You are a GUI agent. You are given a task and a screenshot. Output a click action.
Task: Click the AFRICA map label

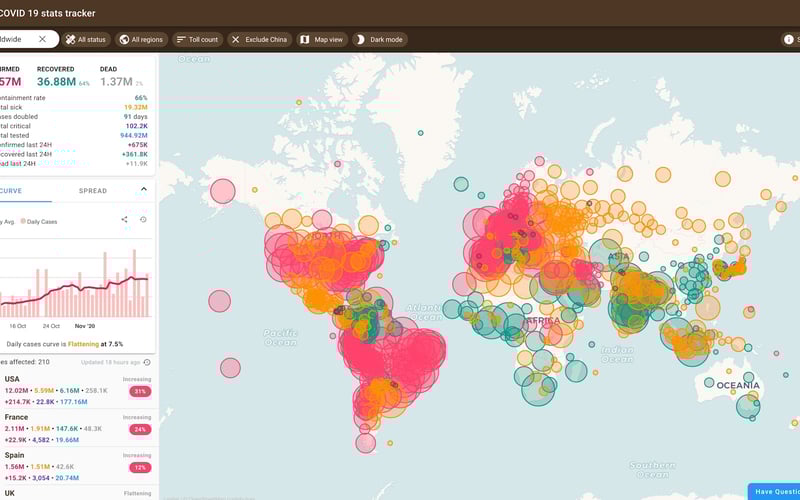click(x=543, y=320)
